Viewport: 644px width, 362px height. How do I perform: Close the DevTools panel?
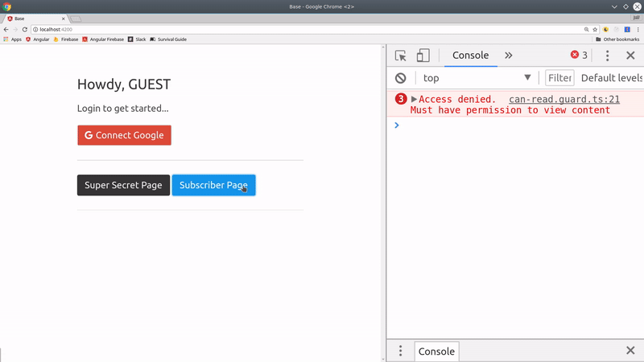(630, 56)
